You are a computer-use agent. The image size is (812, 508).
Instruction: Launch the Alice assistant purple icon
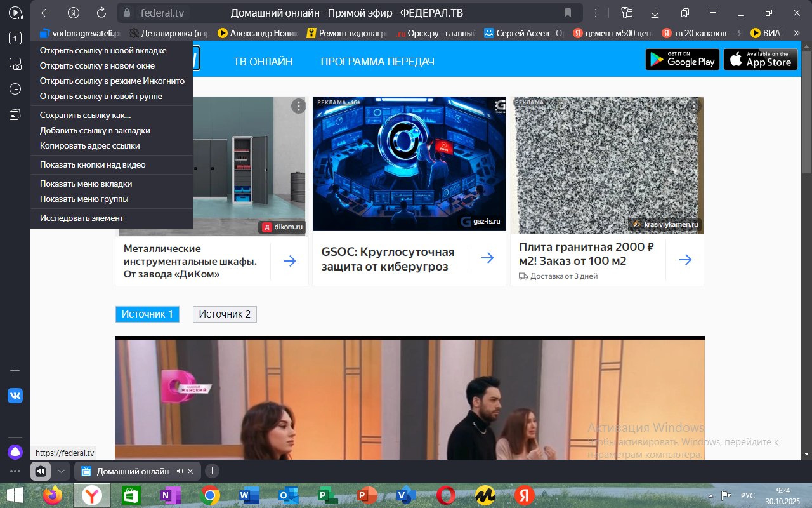pyautogui.click(x=15, y=452)
